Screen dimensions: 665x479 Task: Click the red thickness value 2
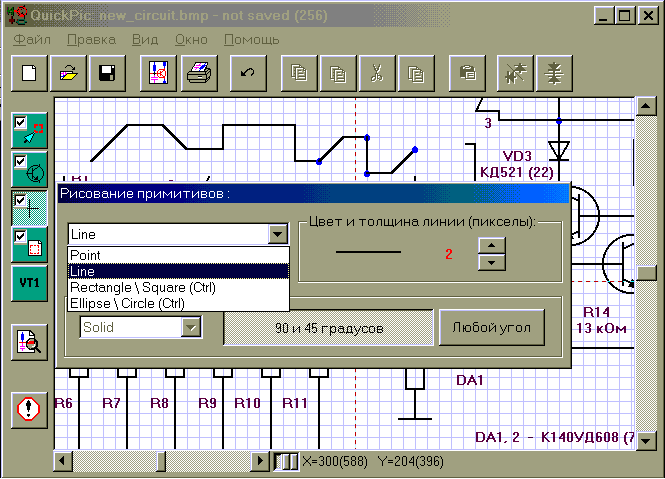pos(449,254)
